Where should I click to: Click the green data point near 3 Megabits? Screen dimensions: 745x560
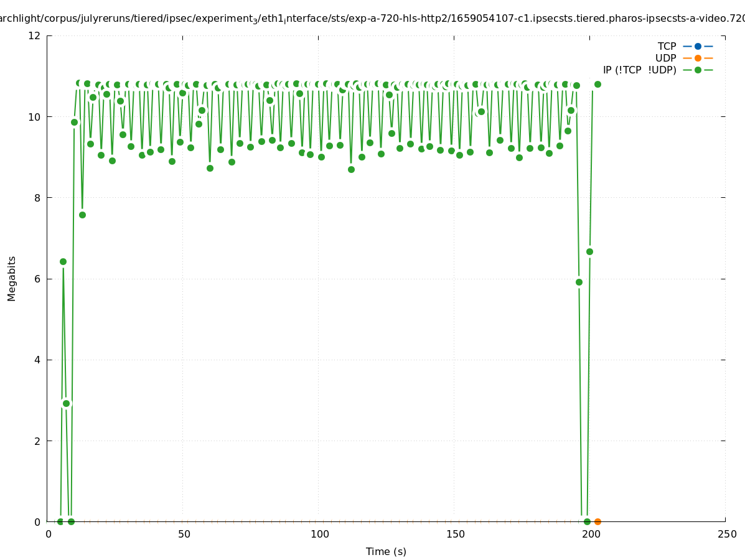[x=66, y=403]
